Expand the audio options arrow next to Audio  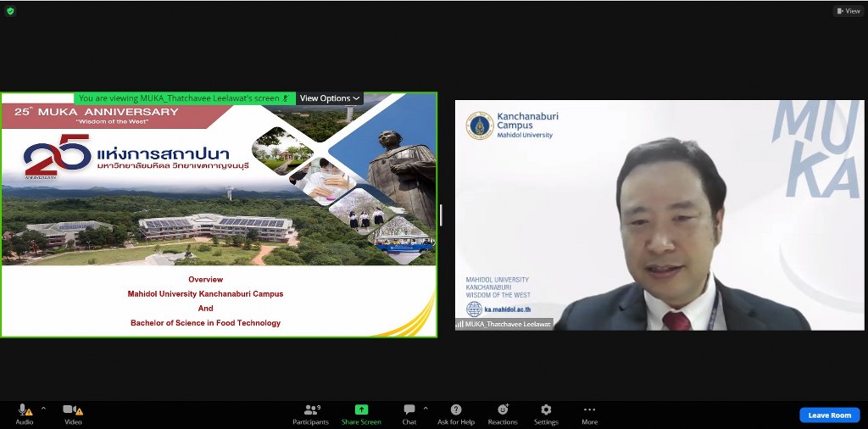point(43,408)
